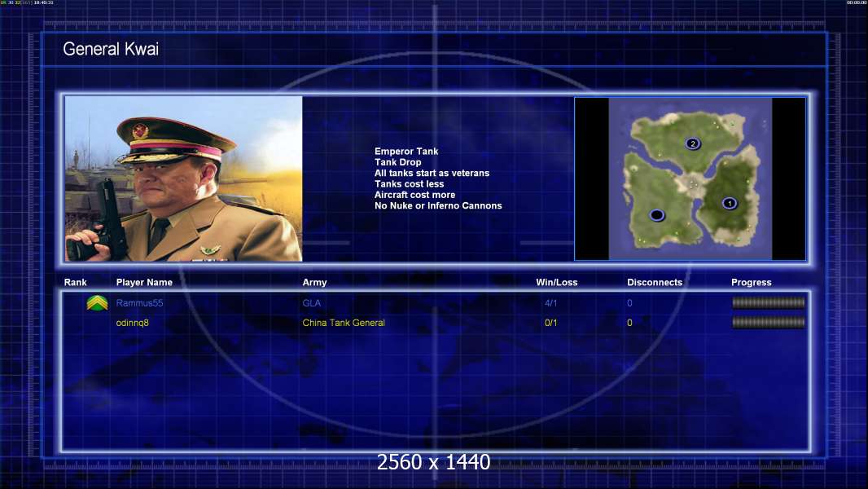Click Rammus55 progress bar
This screenshot has width=868, height=489.
[x=768, y=302]
